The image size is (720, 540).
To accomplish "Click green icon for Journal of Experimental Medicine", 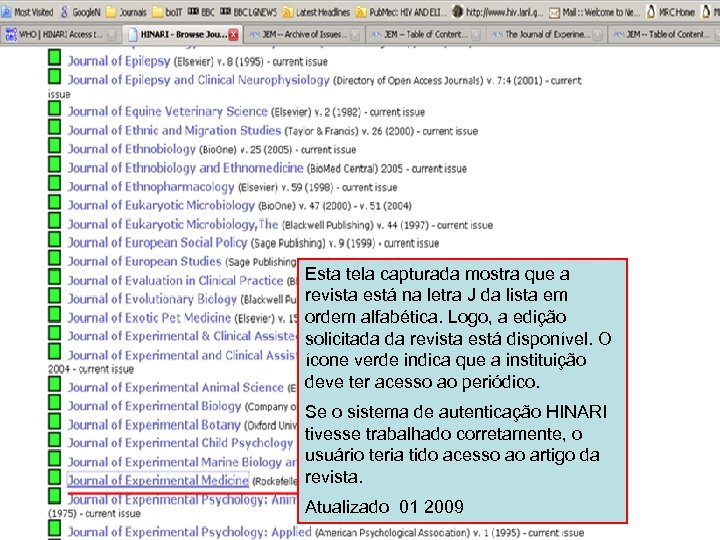I will (55, 477).
